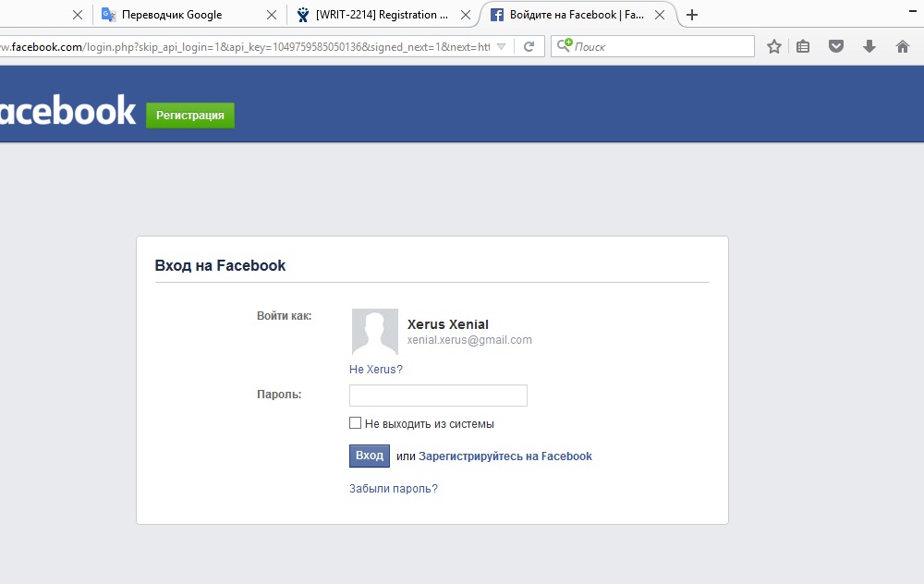Open Зарегистрируйтесь на Facebook link
Viewport: 924px width, 584px height.
point(505,456)
